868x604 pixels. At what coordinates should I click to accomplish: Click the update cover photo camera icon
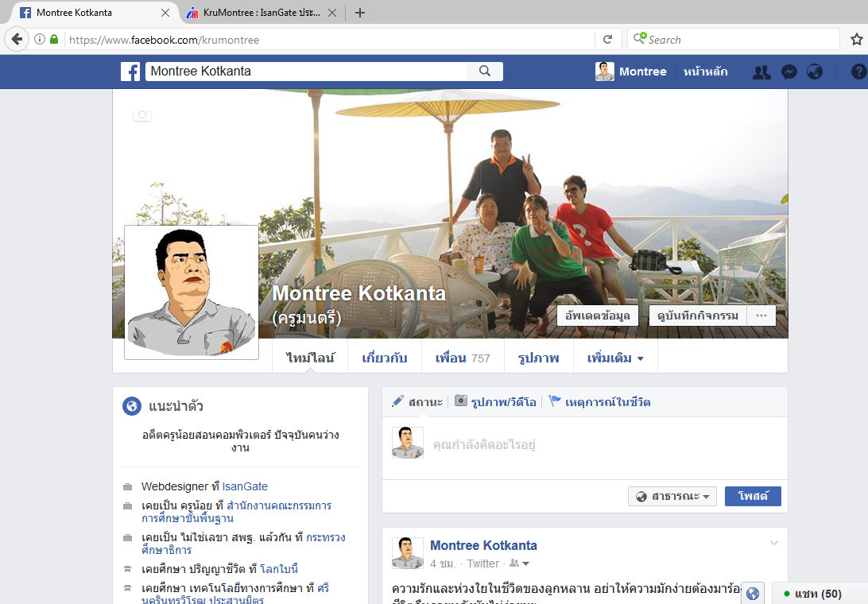[142, 114]
